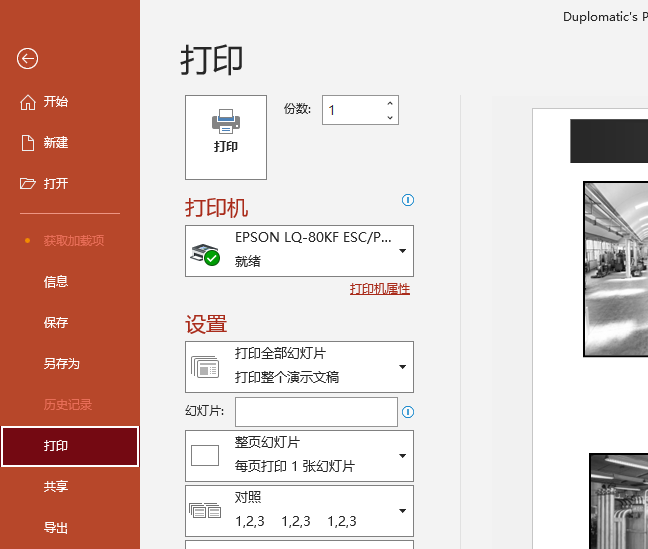
Task: Increase copies with the up arrow
Action: point(390,103)
